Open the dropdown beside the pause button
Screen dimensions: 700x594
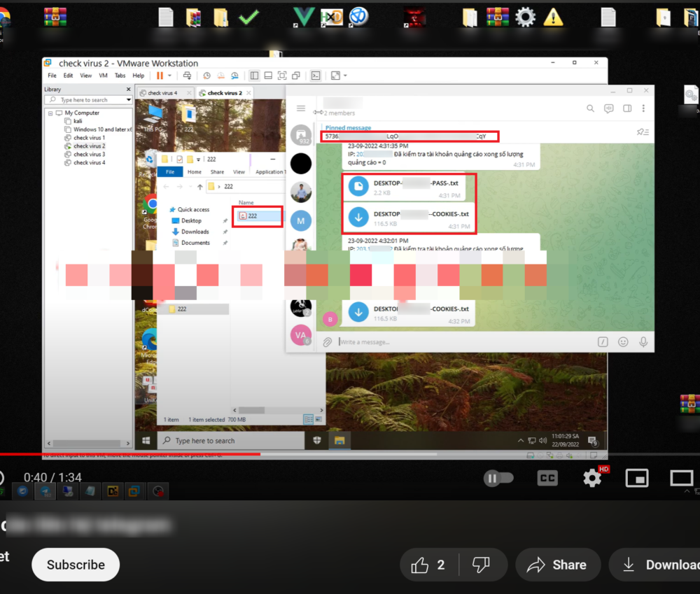tap(170, 76)
